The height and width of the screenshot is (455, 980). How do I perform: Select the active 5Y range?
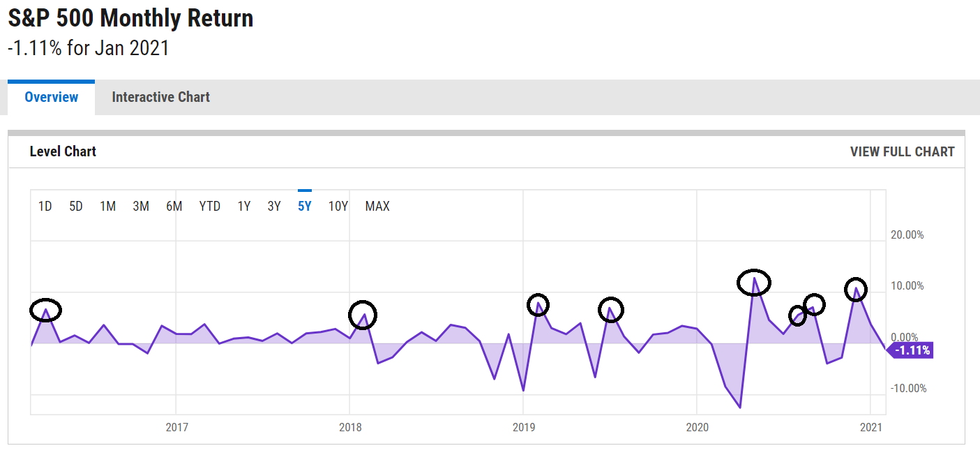305,206
